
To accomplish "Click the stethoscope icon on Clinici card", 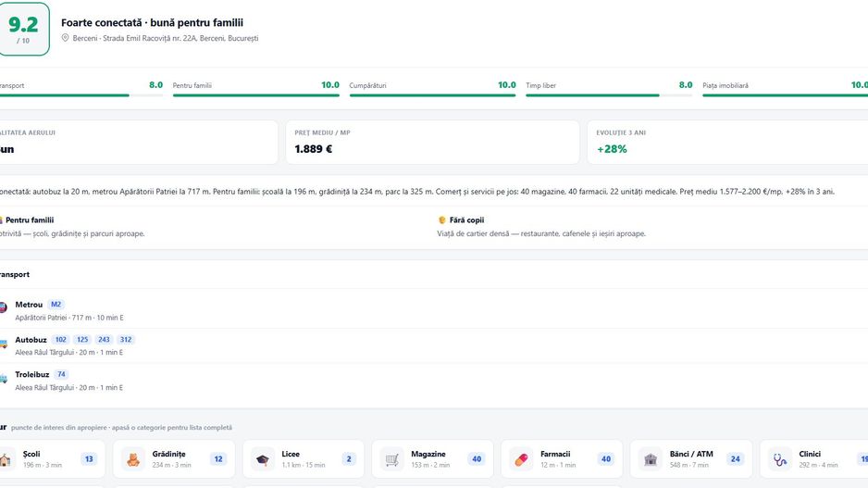I will 780,459.
